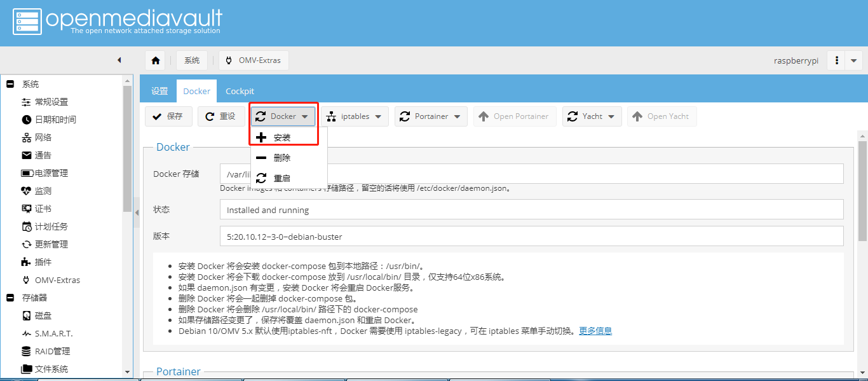
Task: Switch to the Cockpit tab
Action: coord(240,90)
